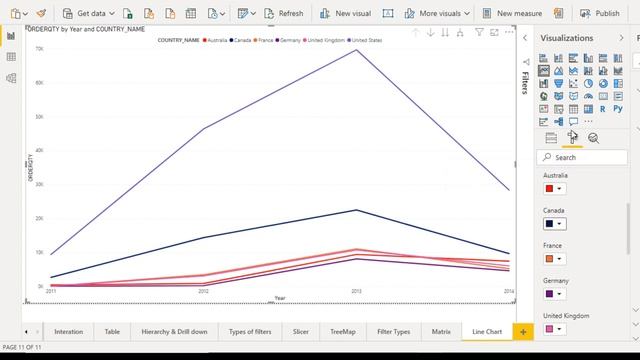This screenshot has width=640, height=360.
Task: Open Excel data source icon
Action: pyautogui.click(x=128, y=13)
